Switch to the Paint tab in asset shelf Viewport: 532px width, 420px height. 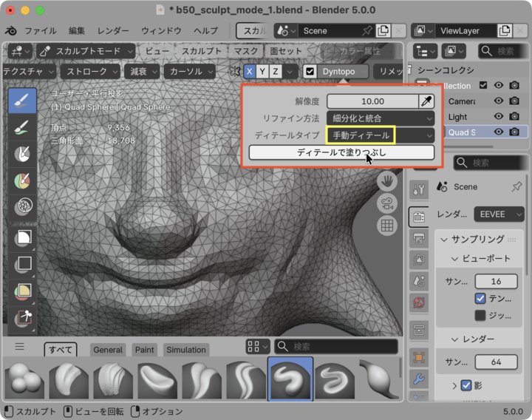pyautogui.click(x=144, y=350)
